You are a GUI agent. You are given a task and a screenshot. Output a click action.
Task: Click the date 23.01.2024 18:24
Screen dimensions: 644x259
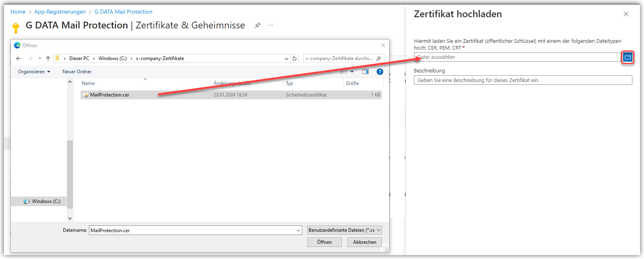coord(230,95)
